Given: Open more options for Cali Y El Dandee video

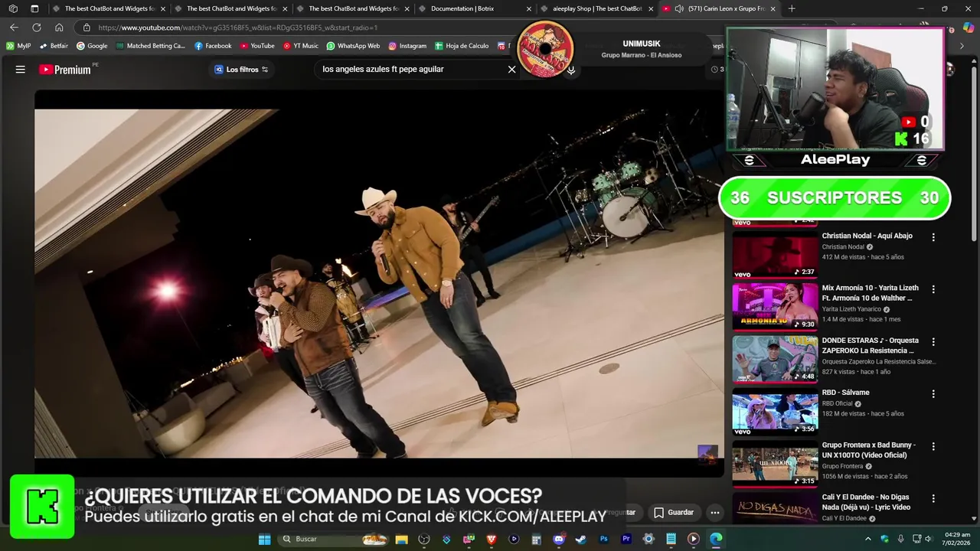Looking at the screenshot, I should (x=933, y=498).
